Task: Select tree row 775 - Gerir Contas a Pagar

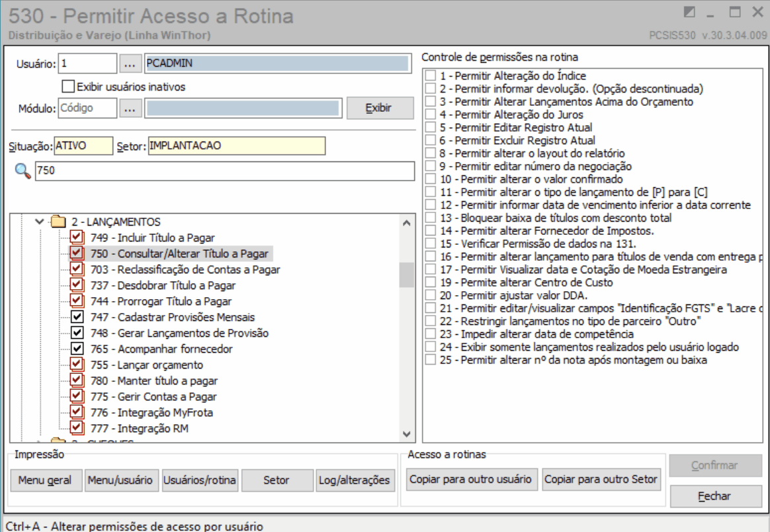Action: tap(153, 396)
